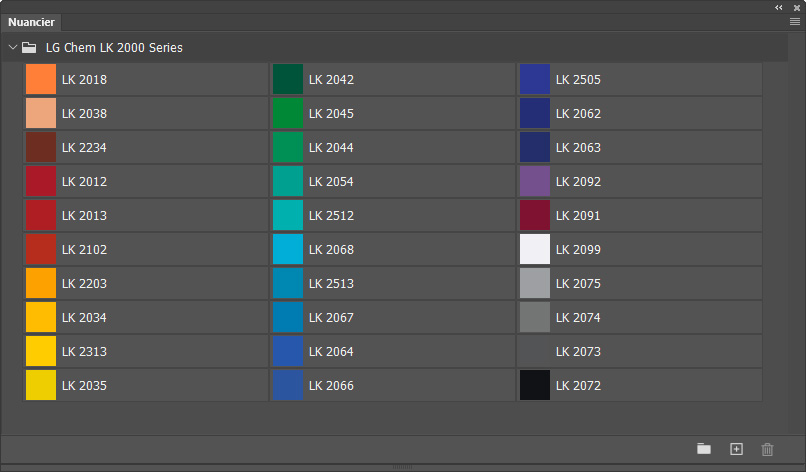Collapse the LG Chem LK 2000 Series group
Image resolution: width=806 pixels, height=472 pixels.
pos(13,47)
